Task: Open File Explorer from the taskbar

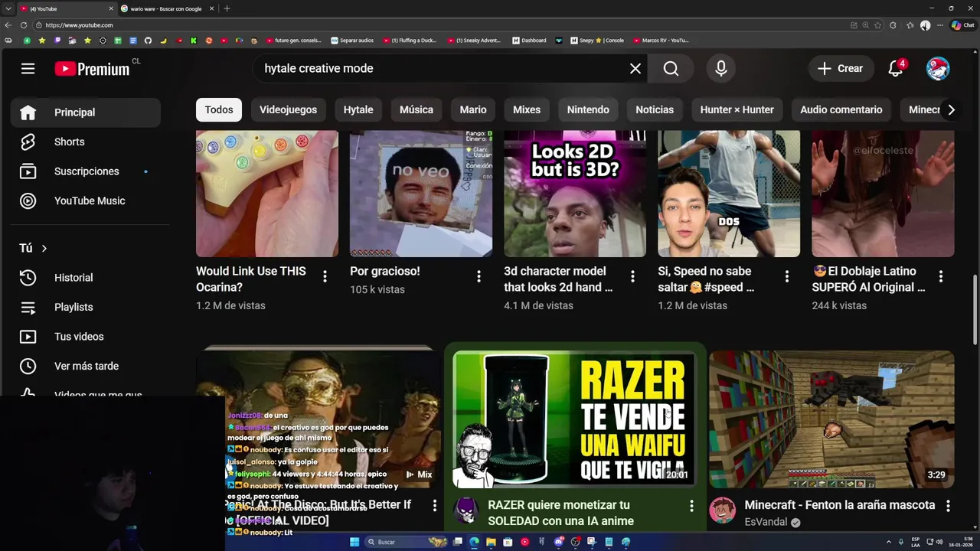Action: [491, 542]
